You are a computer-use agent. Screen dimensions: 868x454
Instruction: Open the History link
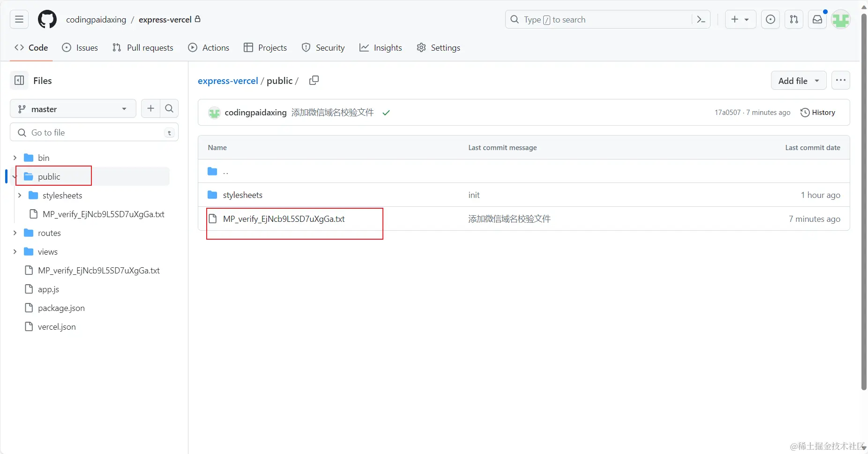click(818, 113)
